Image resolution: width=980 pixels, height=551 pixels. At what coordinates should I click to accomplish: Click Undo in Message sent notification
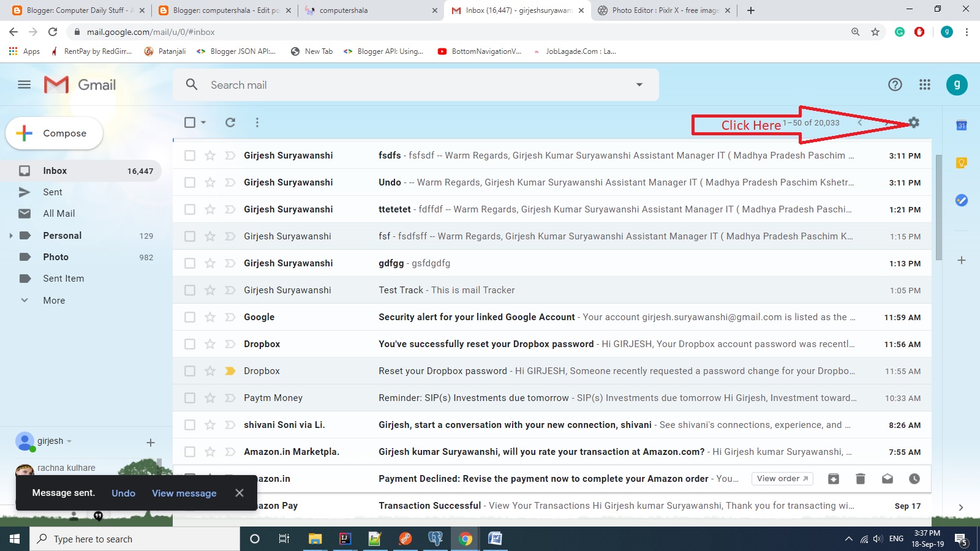click(123, 493)
